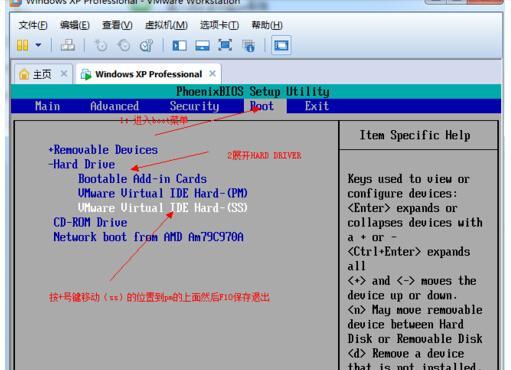Click the console view icon at toolbar end
The image size is (511, 370).
coord(281,45)
